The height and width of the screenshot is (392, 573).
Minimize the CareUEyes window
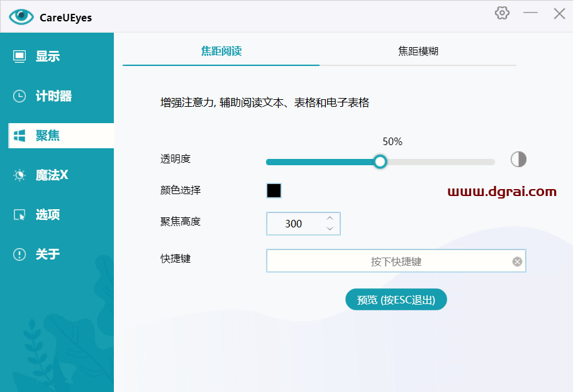coord(530,13)
